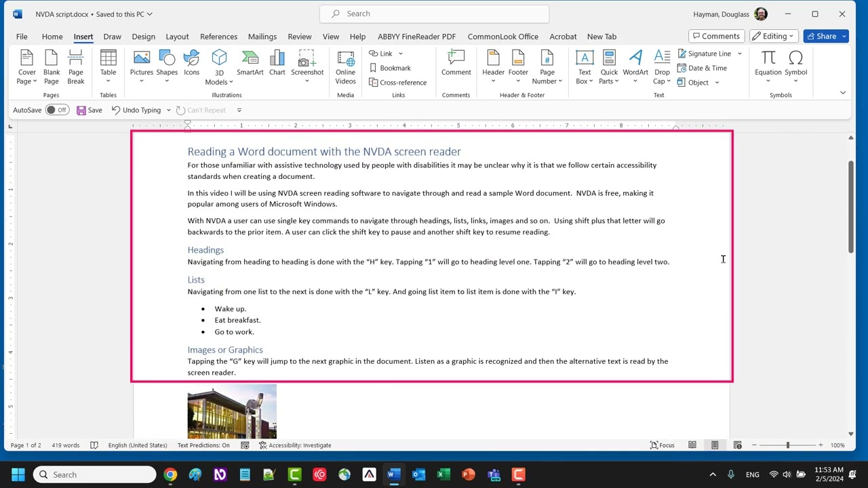Expand the Link dropdown arrow

pos(401,54)
